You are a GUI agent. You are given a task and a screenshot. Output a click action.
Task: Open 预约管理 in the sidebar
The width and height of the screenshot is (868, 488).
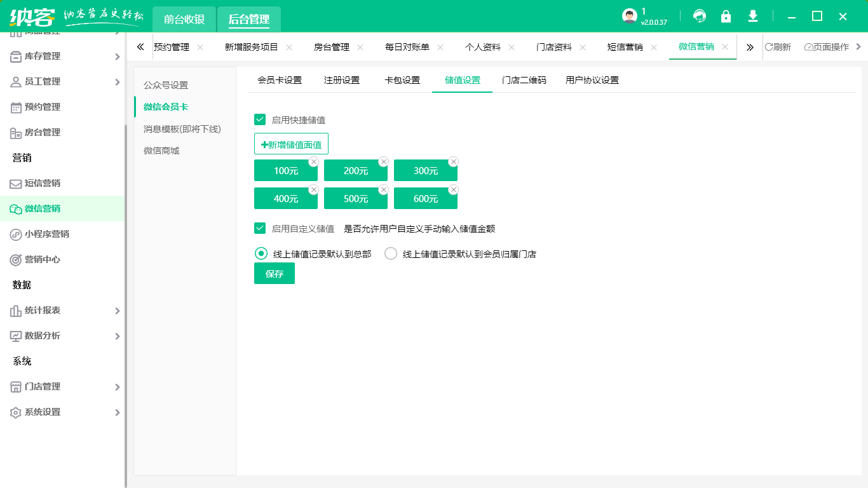43,107
